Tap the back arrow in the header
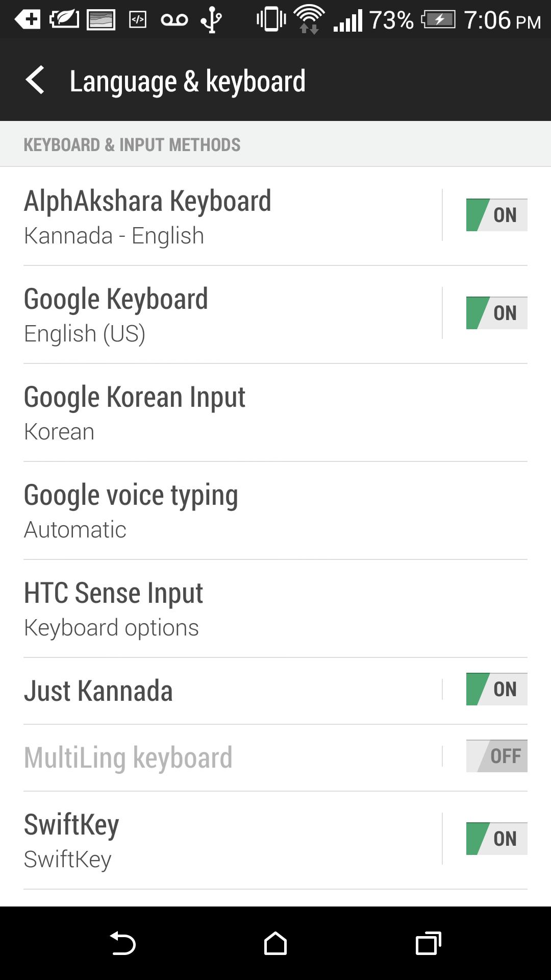 click(35, 80)
